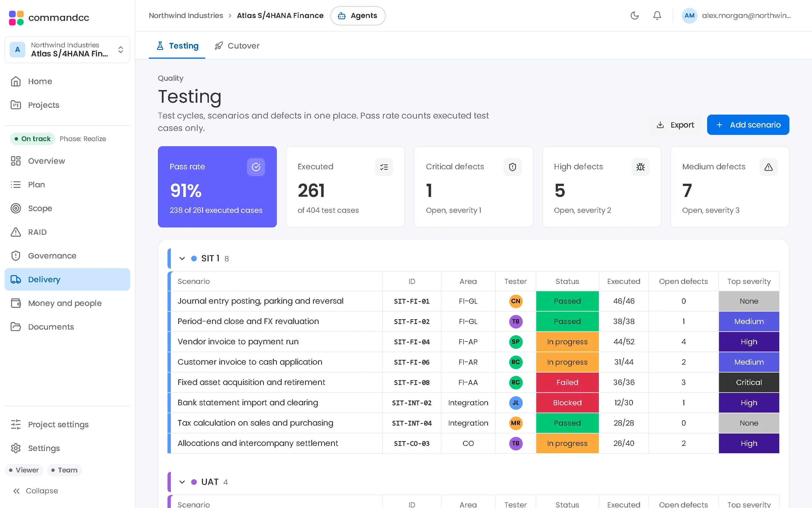812x508 pixels.
Task: Open the Governance section
Action: [67, 256]
